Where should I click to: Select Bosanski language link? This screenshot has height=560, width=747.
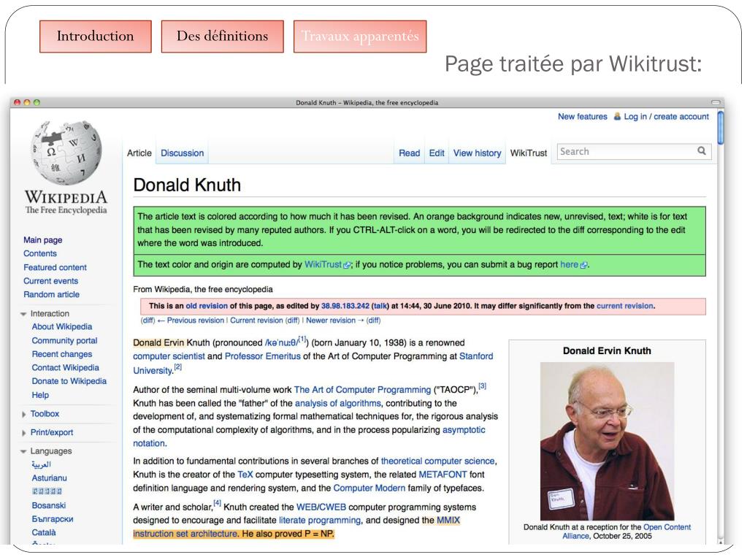[x=49, y=505]
